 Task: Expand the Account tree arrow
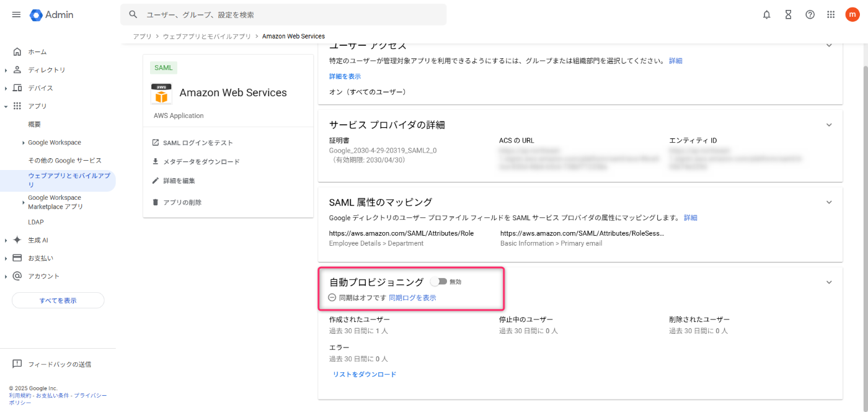[x=6, y=276]
